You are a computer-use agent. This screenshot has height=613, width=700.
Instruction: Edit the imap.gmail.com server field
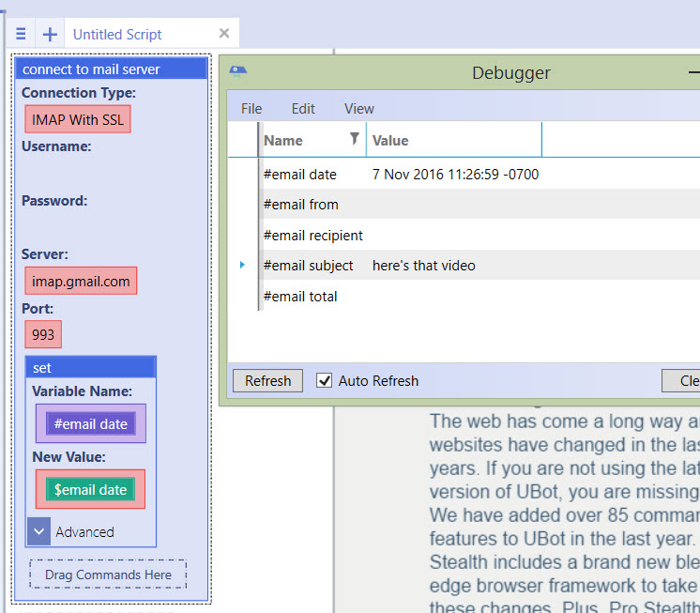tap(81, 281)
